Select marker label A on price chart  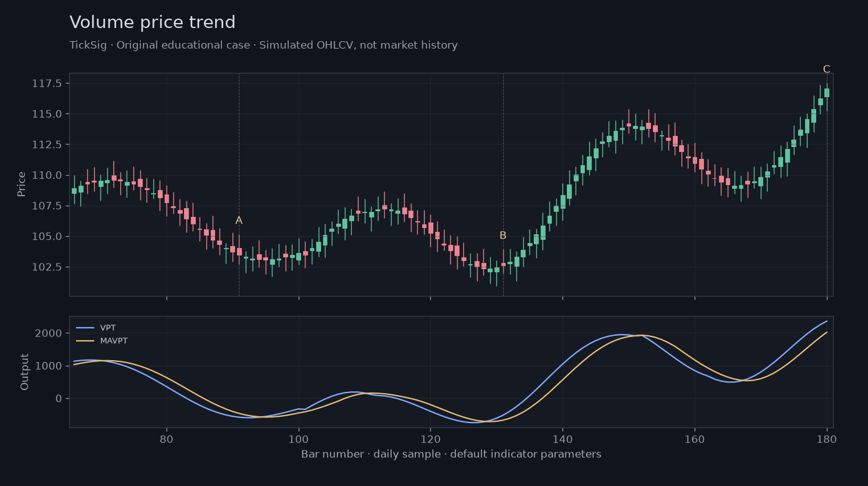click(239, 221)
